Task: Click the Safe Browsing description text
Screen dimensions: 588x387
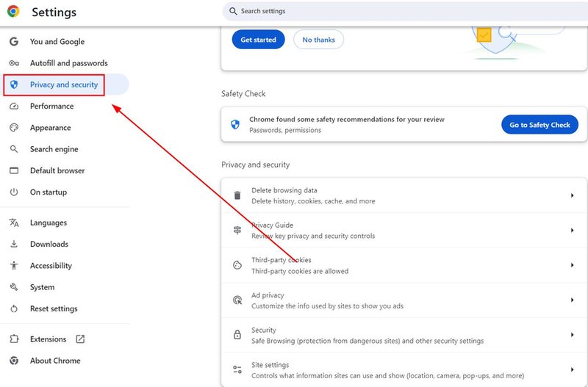Action: click(x=367, y=341)
